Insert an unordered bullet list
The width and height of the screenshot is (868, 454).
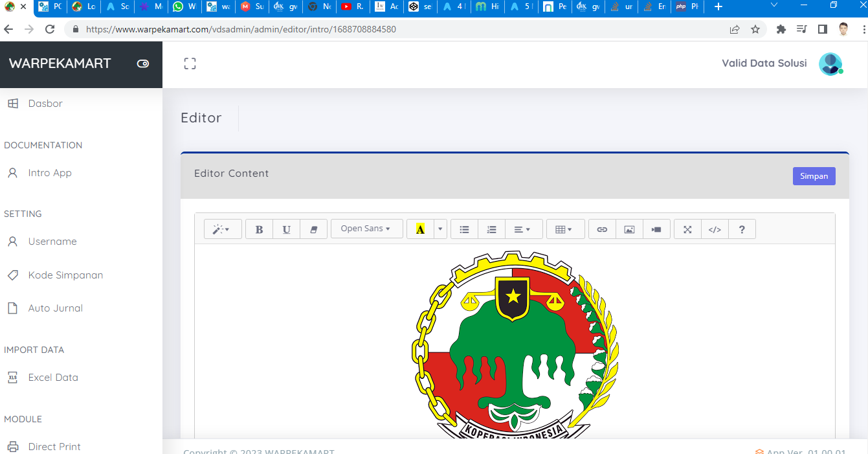tap(464, 229)
